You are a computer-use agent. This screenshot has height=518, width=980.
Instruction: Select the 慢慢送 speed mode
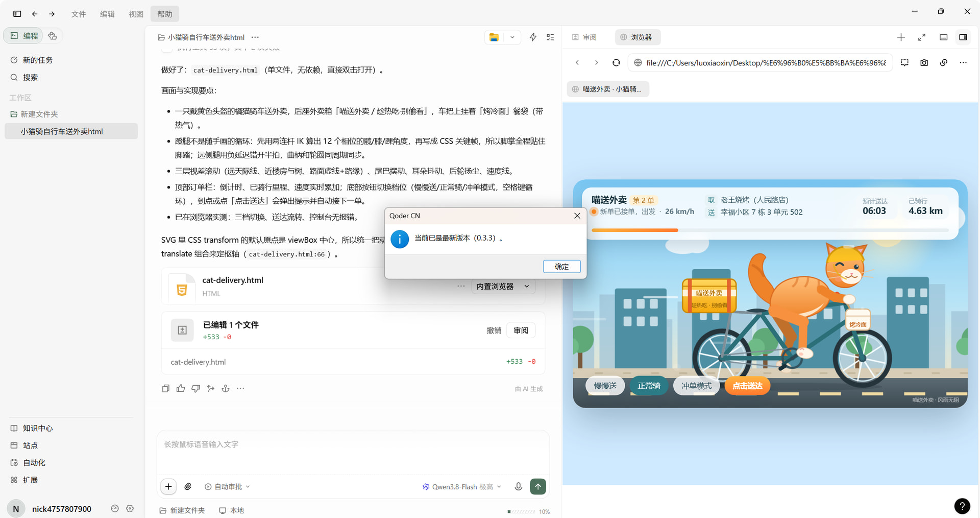point(605,386)
